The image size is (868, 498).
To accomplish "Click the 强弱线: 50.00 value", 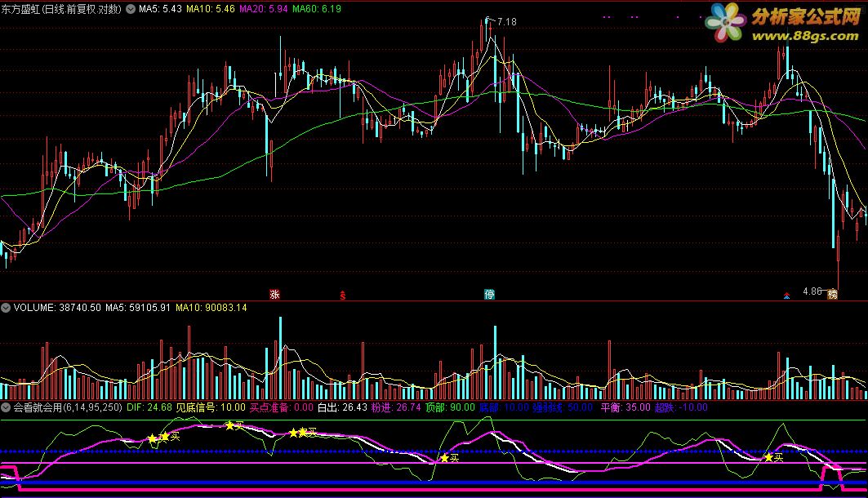I will tap(563, 408).
